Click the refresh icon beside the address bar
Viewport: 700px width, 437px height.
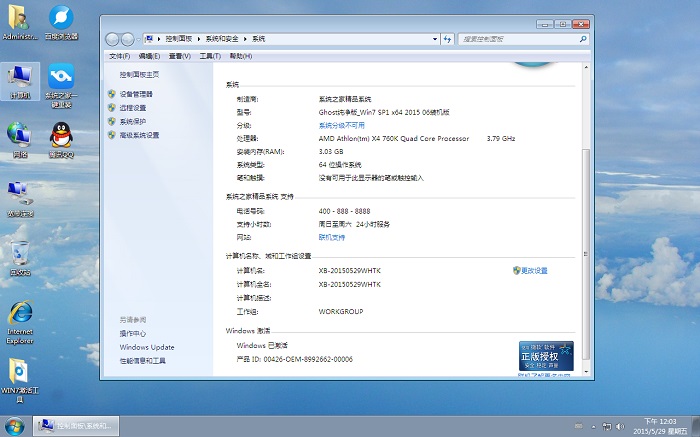pos(447,38)
